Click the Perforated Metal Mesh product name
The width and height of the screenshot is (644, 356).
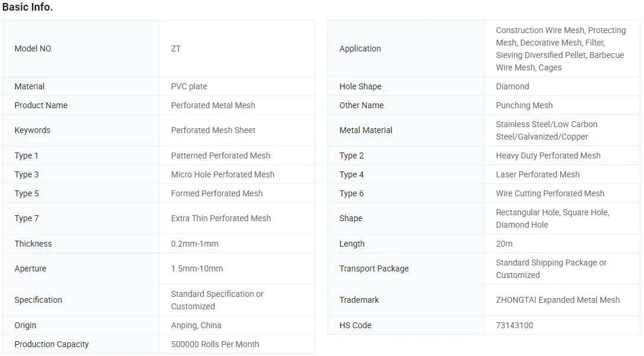pyautogui.click(x=213, y=105)
